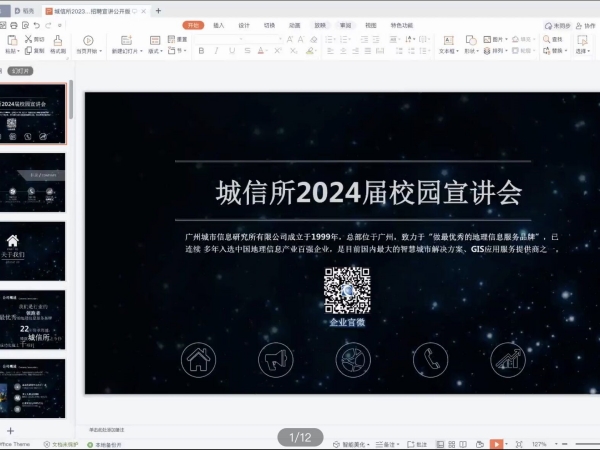The height and width of the screenshot is (450, 600).
Task: Click the slide Layout icon
Action: click(155, 40)
